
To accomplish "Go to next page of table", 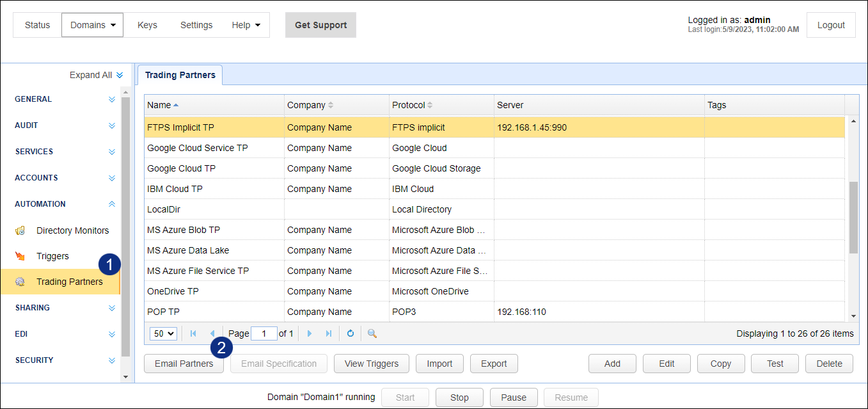I will click(310, 333).
